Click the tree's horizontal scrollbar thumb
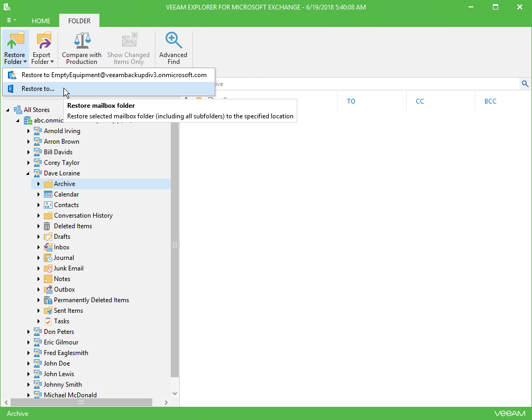 81,403
